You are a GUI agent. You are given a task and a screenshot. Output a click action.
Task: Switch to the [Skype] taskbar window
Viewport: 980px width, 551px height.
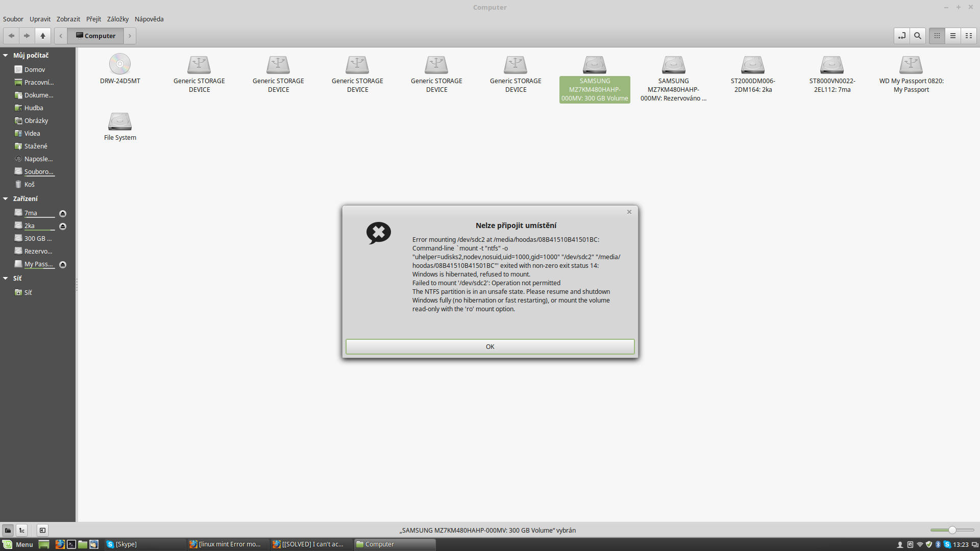(144, 544)
